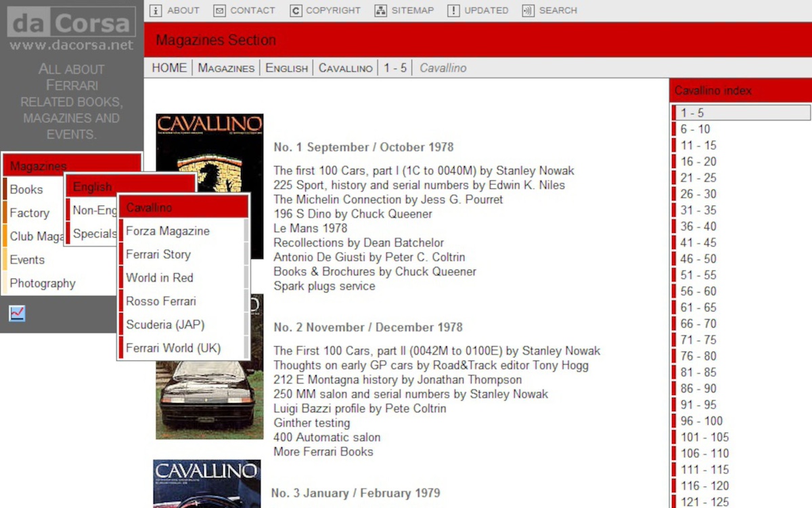Open the Sitemap link
The height and width of the screenshot is (508, 812).
point(412,11)
